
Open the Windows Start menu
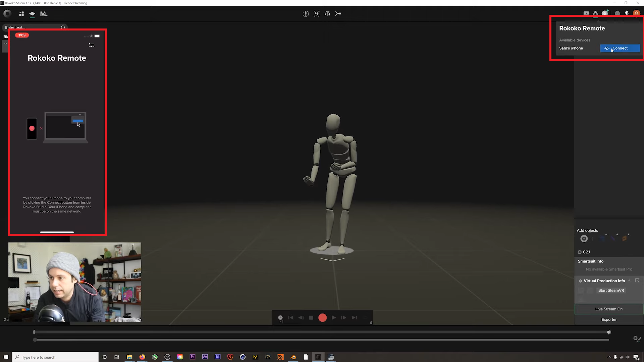(6, 357)
